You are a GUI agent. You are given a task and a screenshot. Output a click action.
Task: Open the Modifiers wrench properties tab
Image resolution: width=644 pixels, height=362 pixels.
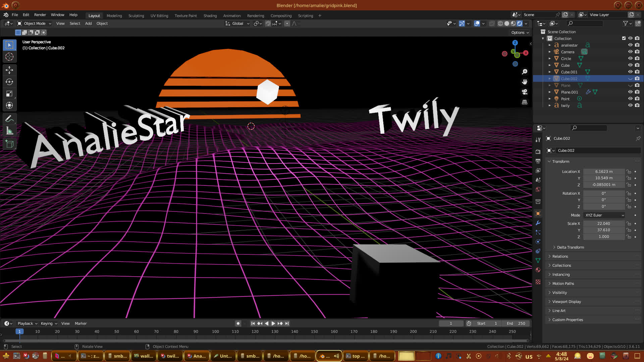(538, 223)
